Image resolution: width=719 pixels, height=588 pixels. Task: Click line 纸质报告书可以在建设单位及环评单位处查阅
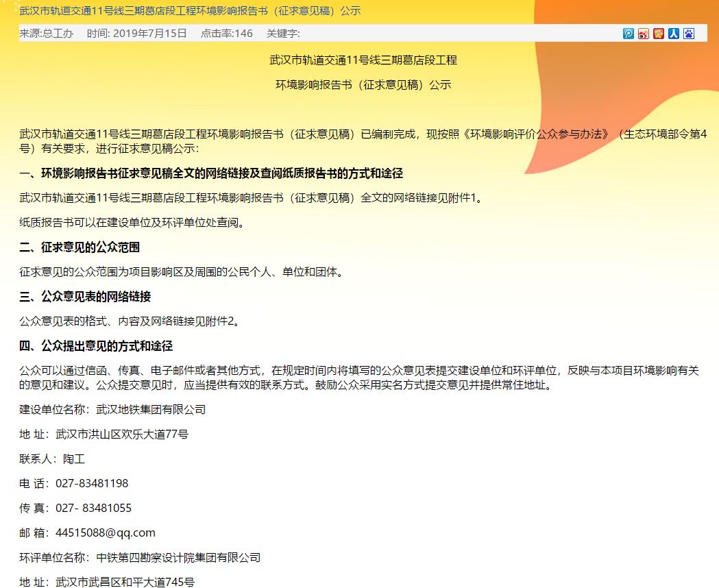coord(134,223)
